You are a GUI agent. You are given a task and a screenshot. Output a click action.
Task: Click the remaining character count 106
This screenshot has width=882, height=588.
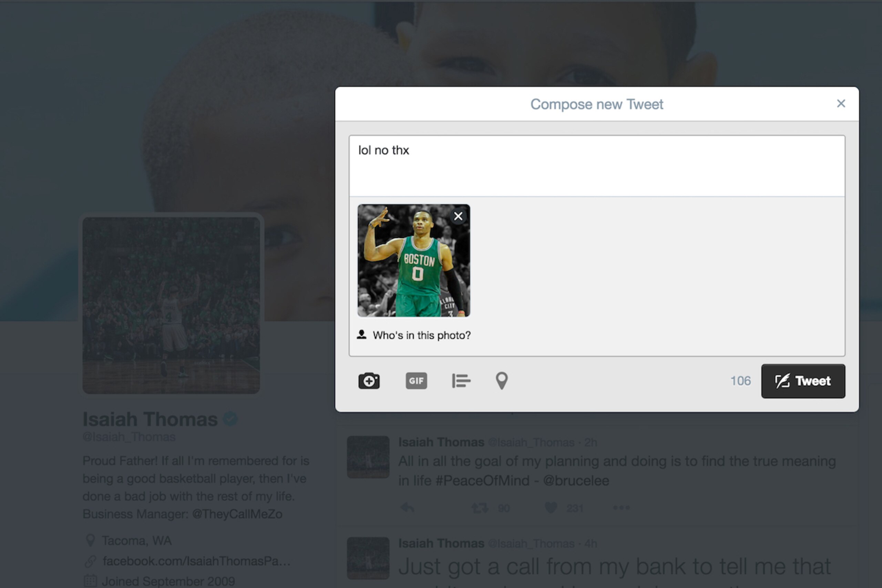740,381
